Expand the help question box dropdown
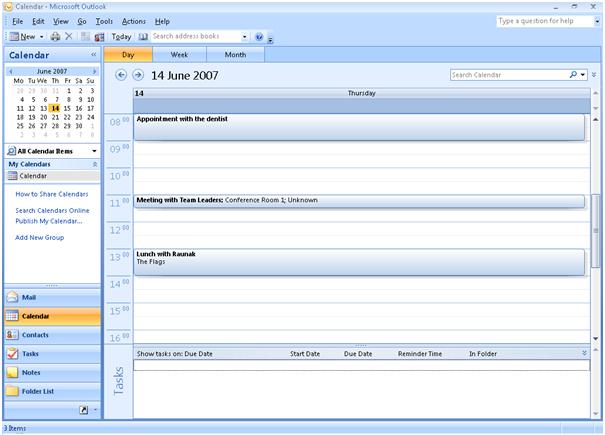This screenshot has width=605, height=435. click(x=597, y=21)
